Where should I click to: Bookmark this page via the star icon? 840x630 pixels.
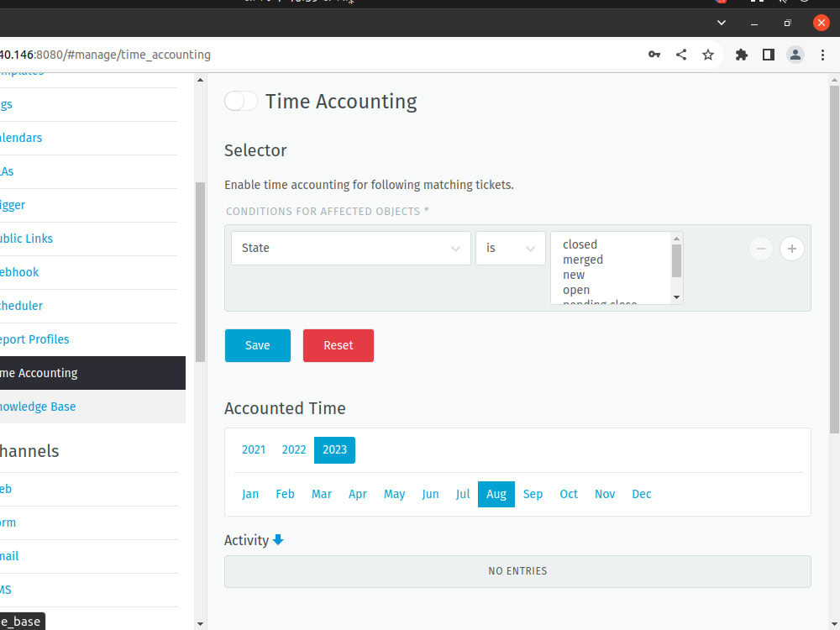click(708, 54)
